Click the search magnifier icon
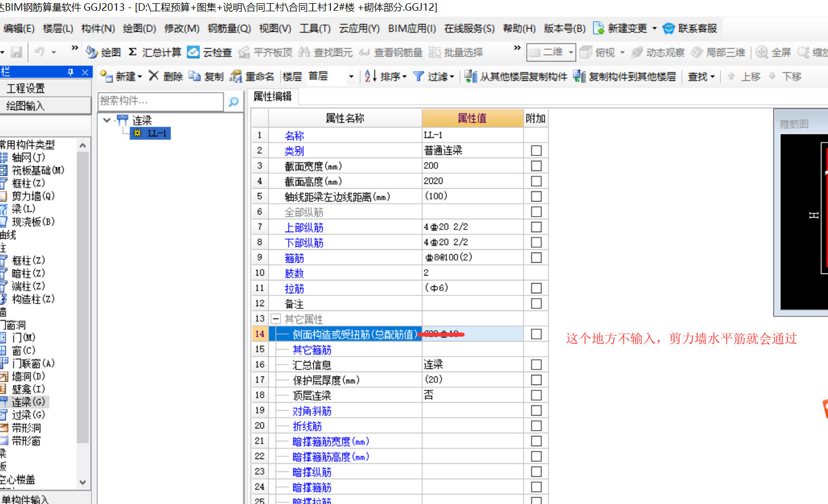The image size is (828, 504). click(234, 101)
